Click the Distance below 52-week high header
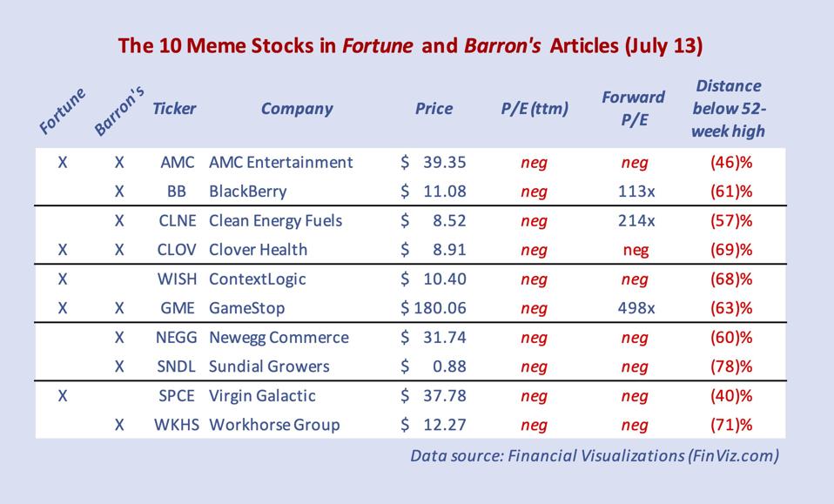The width and height of the screenshot is (834, 504). click(x=730, y=109)
